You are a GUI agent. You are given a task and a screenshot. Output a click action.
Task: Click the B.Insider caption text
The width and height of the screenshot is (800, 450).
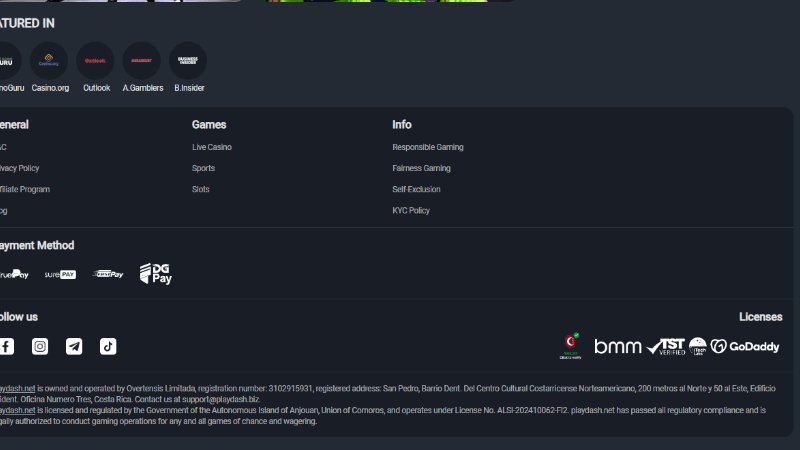(189, 88)
